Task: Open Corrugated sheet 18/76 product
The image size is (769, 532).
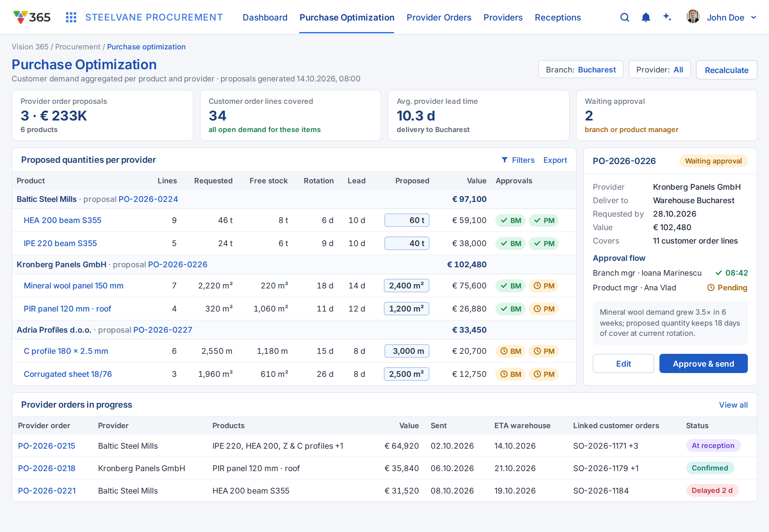Action: pyautogui.click(x=68, y=374)
